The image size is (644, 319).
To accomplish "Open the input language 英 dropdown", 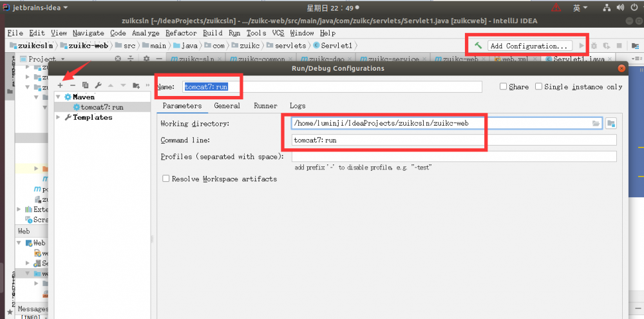I will pos(580,7).
